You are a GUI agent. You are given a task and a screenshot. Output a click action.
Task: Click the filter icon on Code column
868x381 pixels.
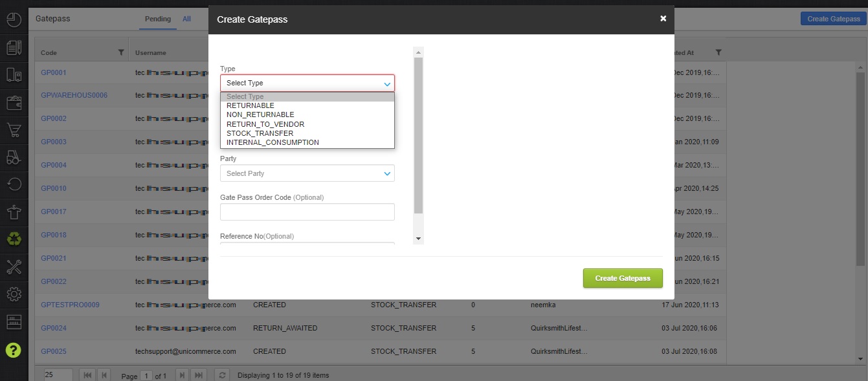coord(121,52)
